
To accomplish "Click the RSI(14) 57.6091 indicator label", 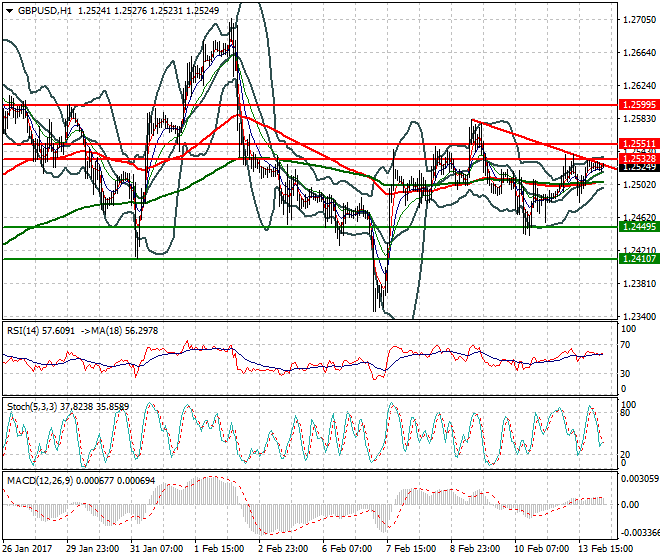I will (40, 331).
